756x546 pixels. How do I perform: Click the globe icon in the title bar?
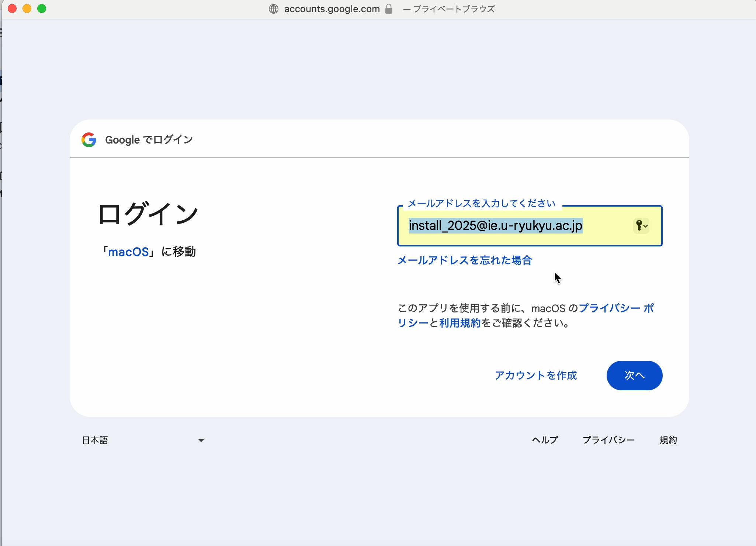273,9
